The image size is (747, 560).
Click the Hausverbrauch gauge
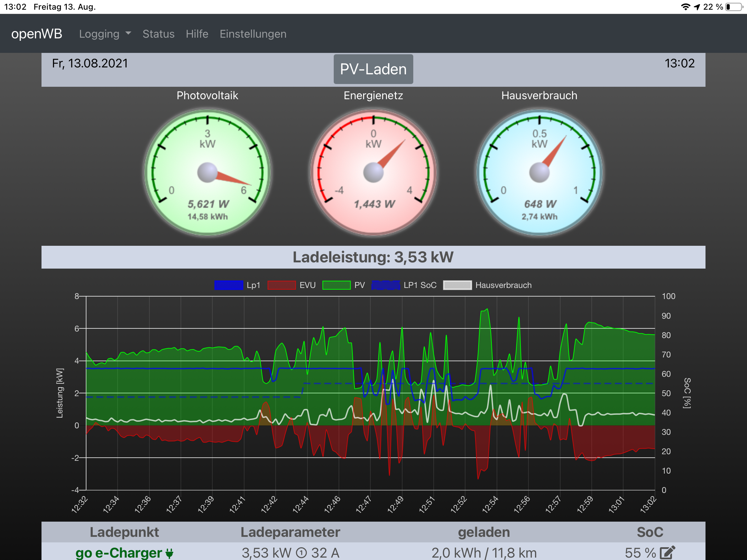pyautogui.click(x=539, y=172)
